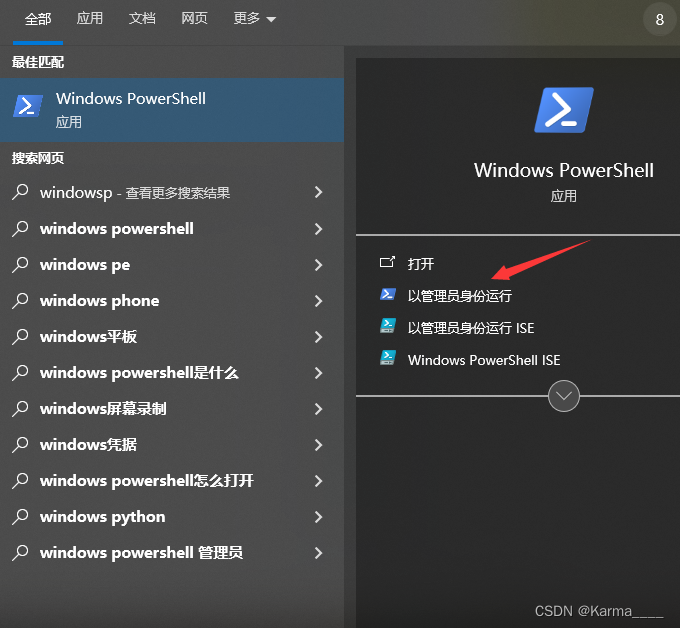Select the windows屏幕录制 suggestion text
680x628 pixels.
click(x=103, y=409)
